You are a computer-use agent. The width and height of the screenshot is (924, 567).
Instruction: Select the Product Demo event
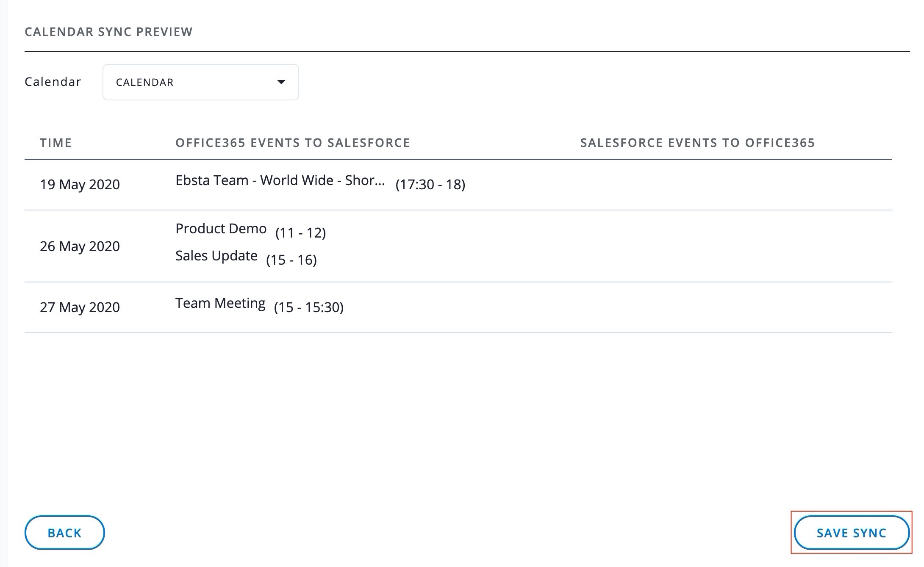[221, 229]
